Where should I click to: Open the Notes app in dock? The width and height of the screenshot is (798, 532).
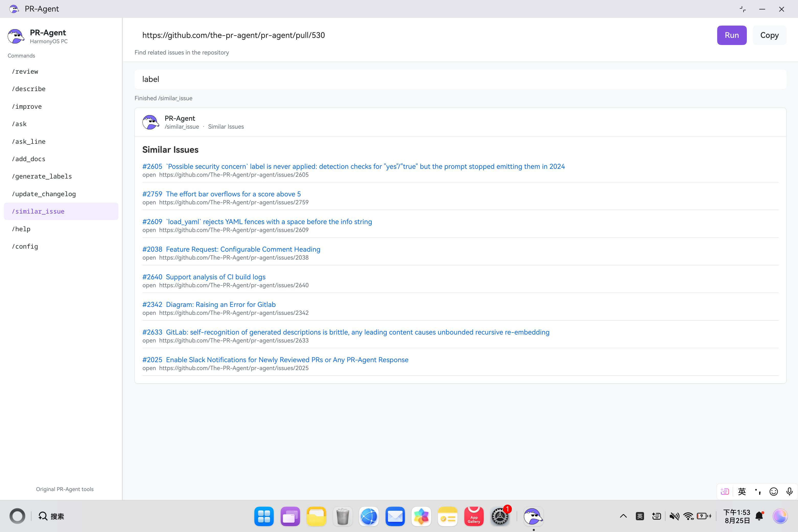[448, 516]
